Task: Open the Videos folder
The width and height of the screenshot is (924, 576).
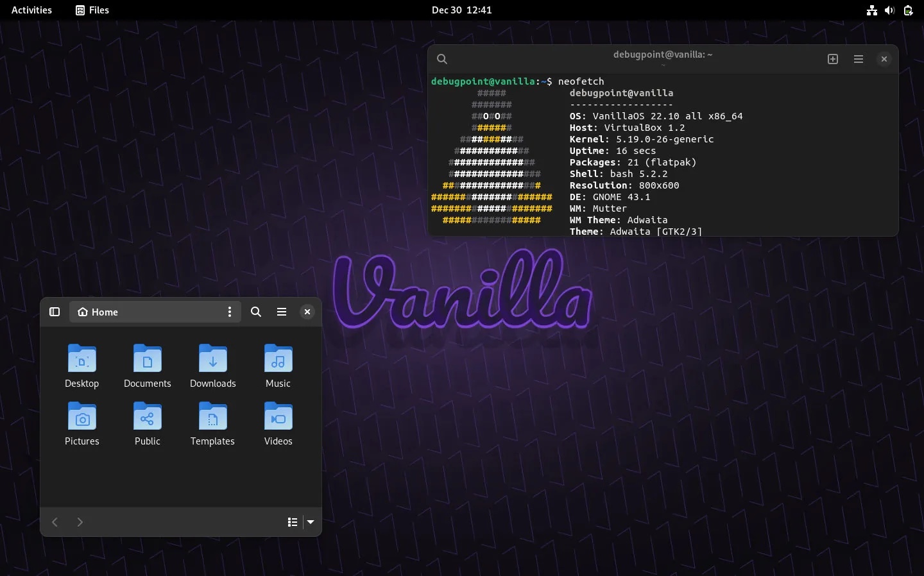Action: coord(278,423)
